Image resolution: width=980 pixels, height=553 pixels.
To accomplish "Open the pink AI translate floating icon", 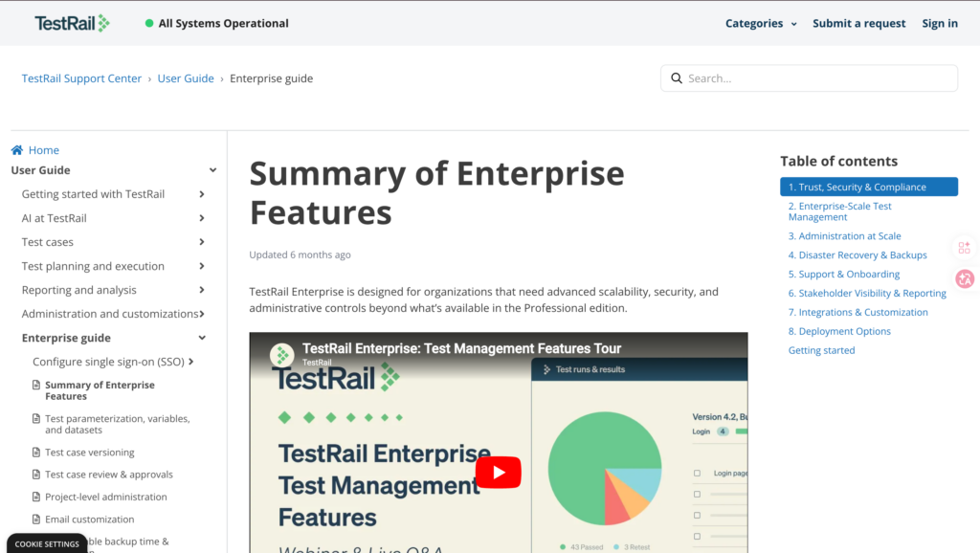I will coord(965,278).
